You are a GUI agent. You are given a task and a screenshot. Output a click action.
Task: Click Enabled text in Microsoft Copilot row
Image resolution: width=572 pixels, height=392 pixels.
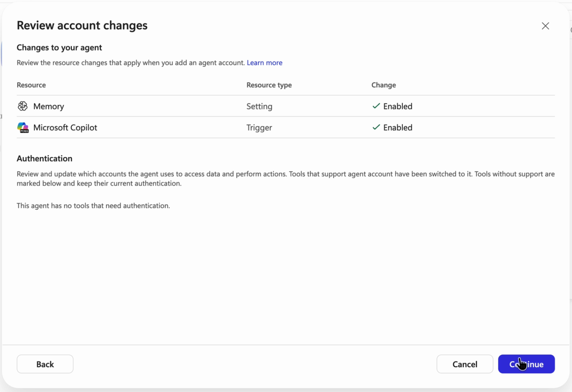[398, 127]
